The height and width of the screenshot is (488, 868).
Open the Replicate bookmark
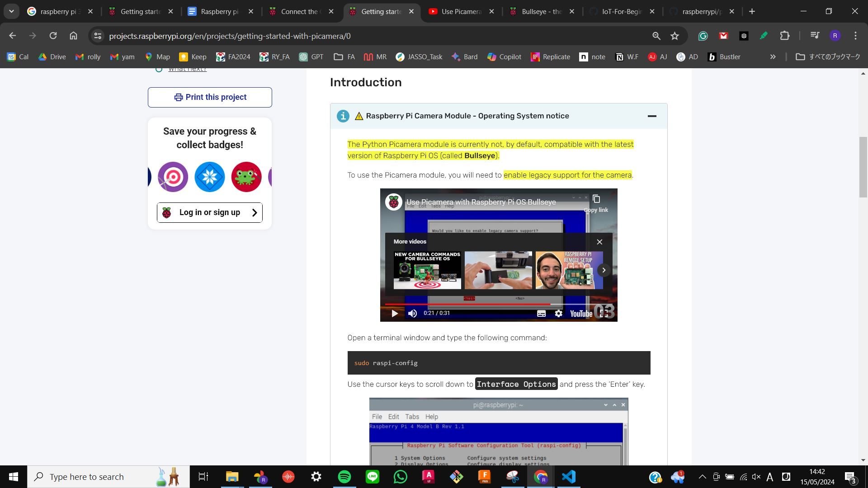[550, 57]
